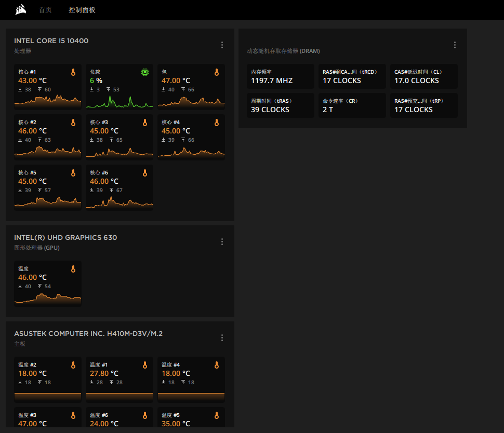Screen dimensions: 504x433
Task: Click the INTEL CORE I5 10400 title
Action: [x=51, y=41]
